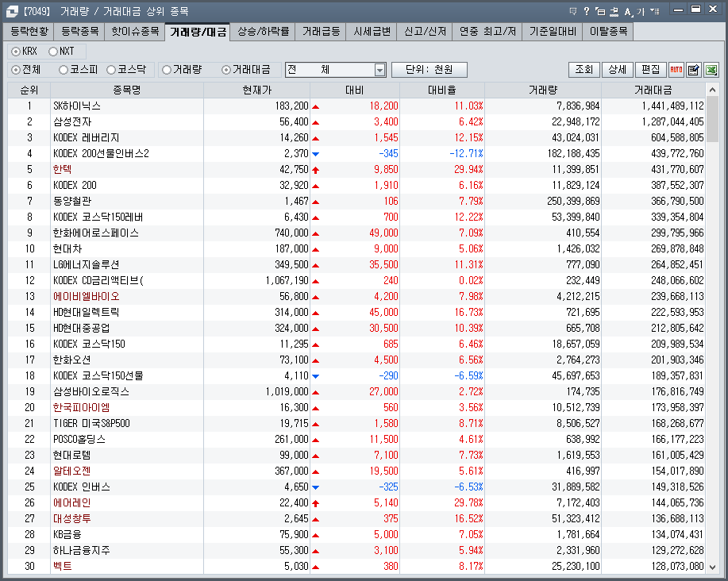Select the SK하이닉스 stock name

point(76,106)
